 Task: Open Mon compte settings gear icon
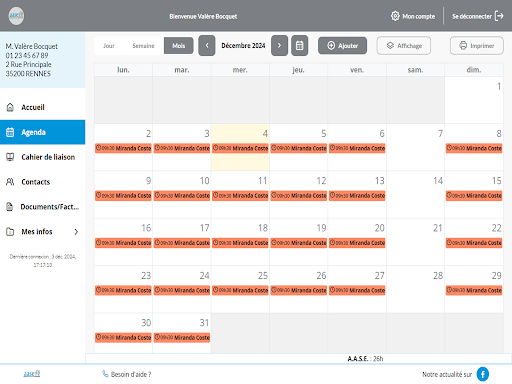pyautogui.click(x=395, y=16)
